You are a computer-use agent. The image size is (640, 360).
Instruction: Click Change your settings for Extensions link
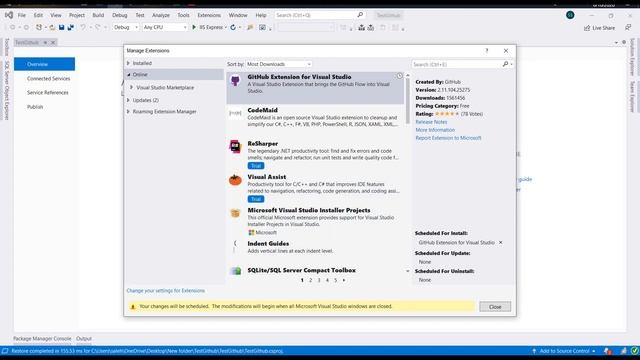click(166, 291)
